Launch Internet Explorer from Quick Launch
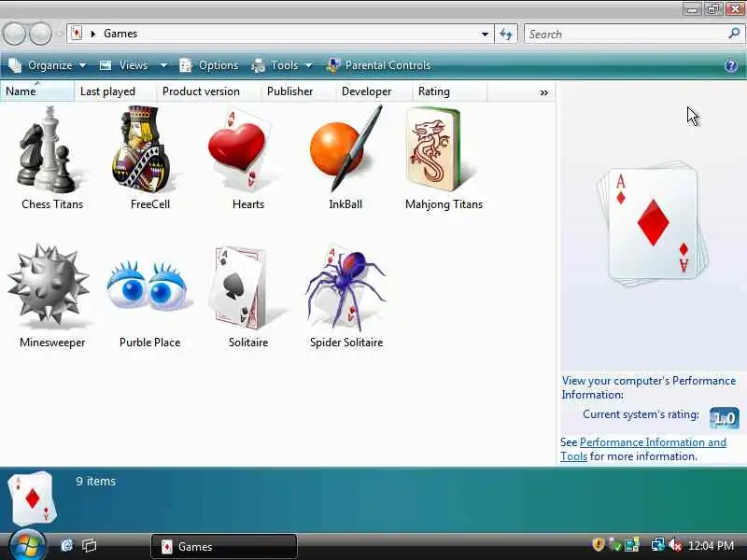This screenshot has width=747, height=560. coord(67,545)
